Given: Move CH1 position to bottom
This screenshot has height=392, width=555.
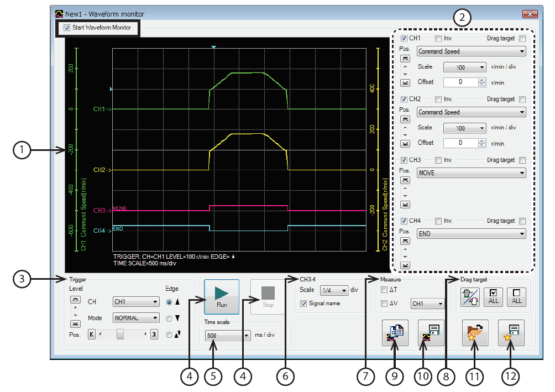Looking at the screenshot, I should tap(405, 82).
